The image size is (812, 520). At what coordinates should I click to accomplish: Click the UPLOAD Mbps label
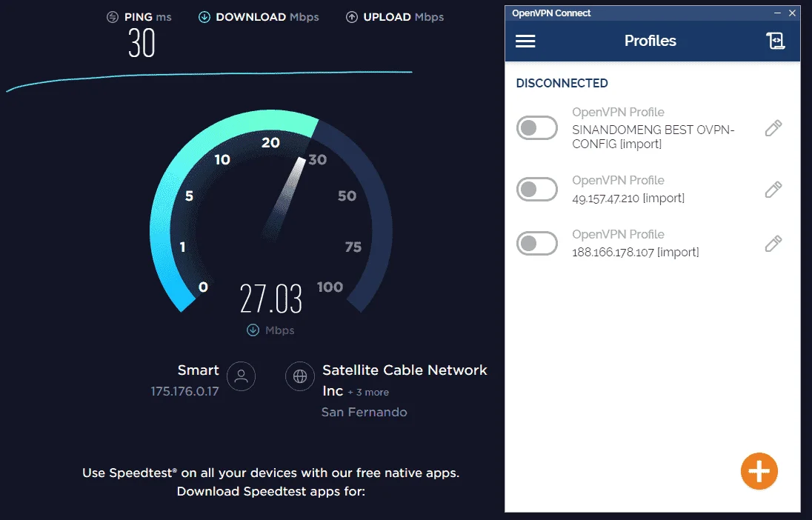pos(404,17)
